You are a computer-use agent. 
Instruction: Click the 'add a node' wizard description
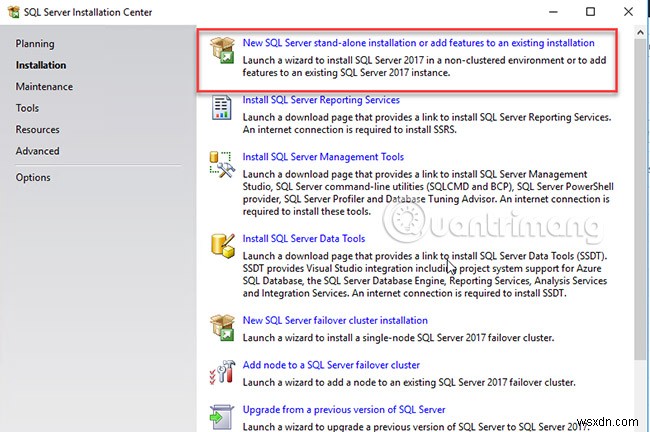(409, 382)
